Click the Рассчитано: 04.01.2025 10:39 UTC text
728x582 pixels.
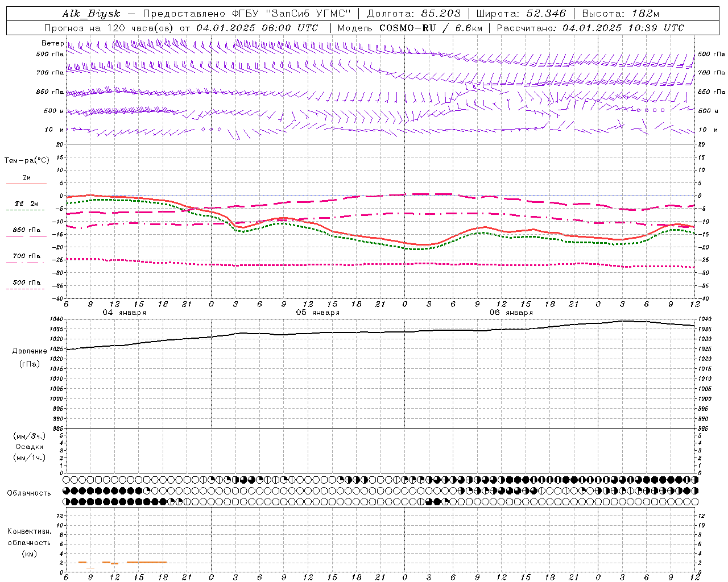coord(590,28)
